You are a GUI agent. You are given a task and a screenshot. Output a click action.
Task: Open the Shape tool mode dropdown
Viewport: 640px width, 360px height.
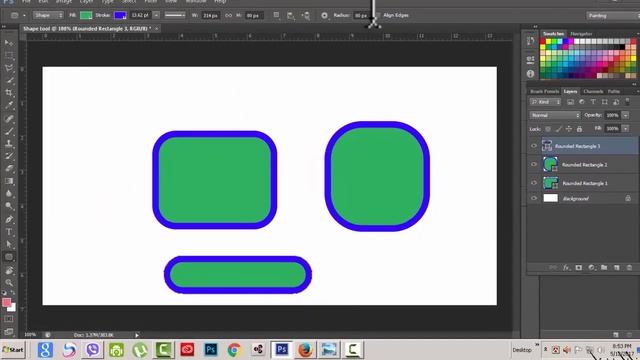coord(48,16)
